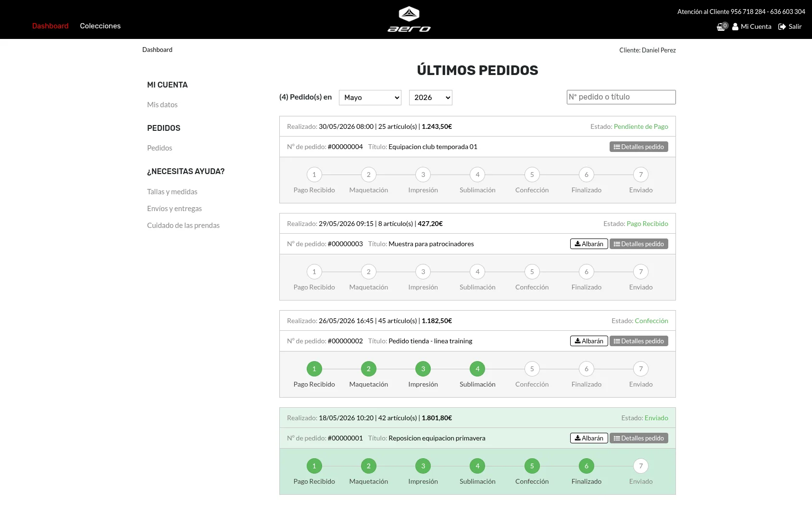Select order title Pedido tienda - linea training
This screenshot has width=812, height=527.
(x=430, y=341)
